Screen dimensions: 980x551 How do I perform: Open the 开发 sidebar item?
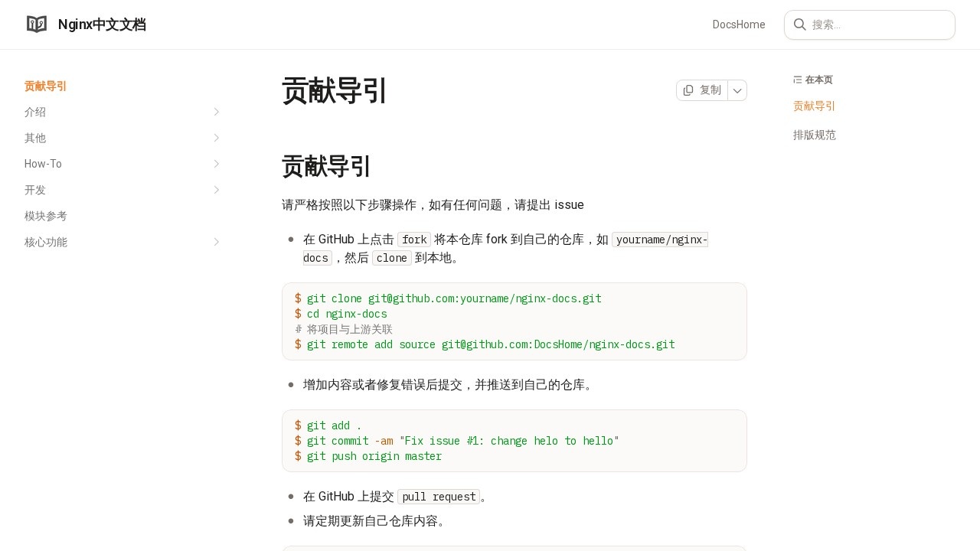(35, 190)
